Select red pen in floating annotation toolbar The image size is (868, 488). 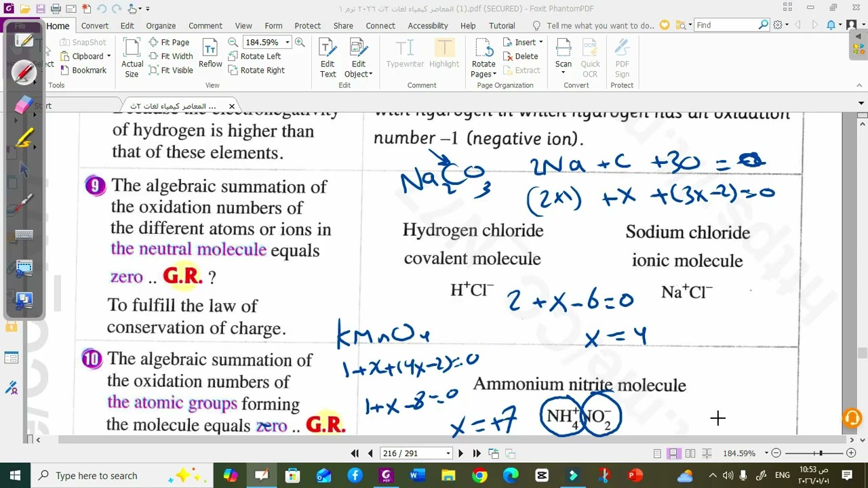pyautogui.click(x=24, y=72)
